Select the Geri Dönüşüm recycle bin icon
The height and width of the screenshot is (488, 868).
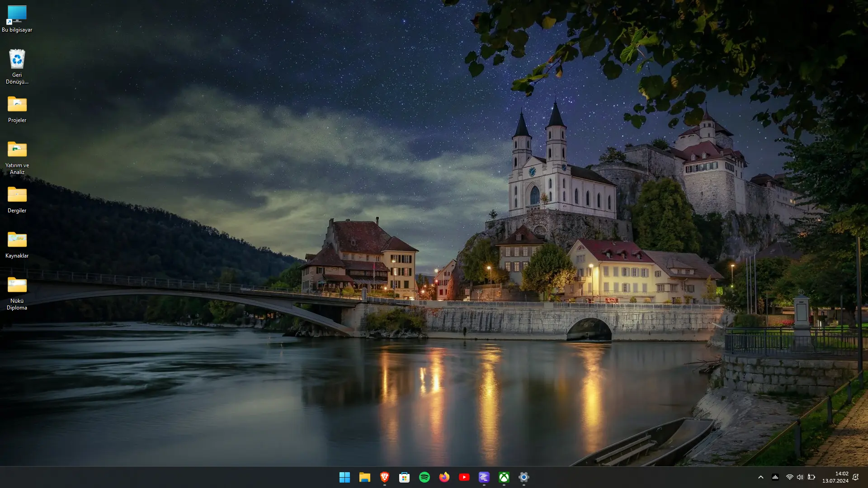pos(17,66)
